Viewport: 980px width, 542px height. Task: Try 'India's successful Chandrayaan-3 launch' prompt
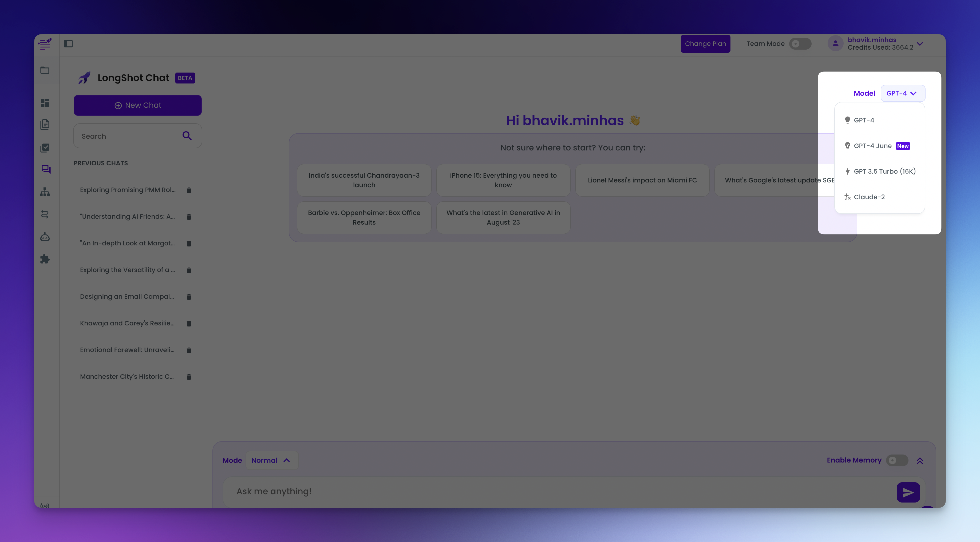(364, 180)
